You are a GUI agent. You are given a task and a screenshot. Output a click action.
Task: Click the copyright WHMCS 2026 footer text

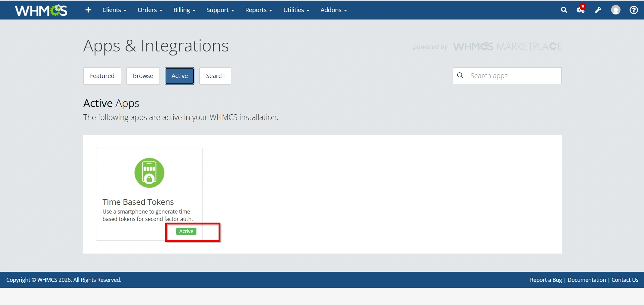coord(64,280)
